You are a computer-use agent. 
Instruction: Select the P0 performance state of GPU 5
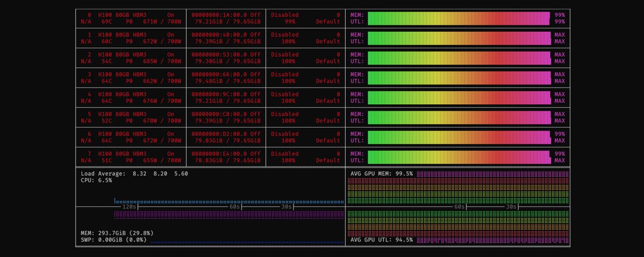coord(129,121)
